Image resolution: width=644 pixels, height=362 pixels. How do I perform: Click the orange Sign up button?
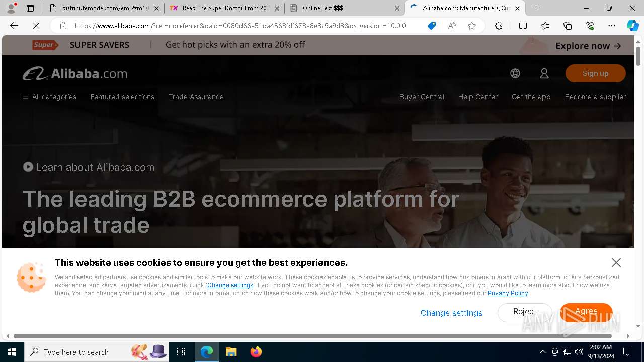point(595,73)
